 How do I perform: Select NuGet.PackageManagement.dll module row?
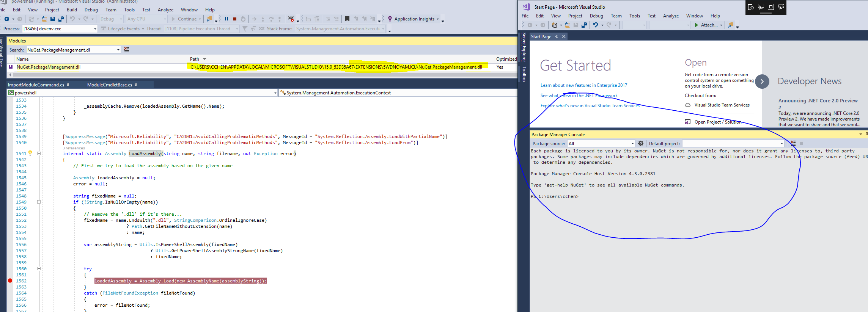point(262,67)
